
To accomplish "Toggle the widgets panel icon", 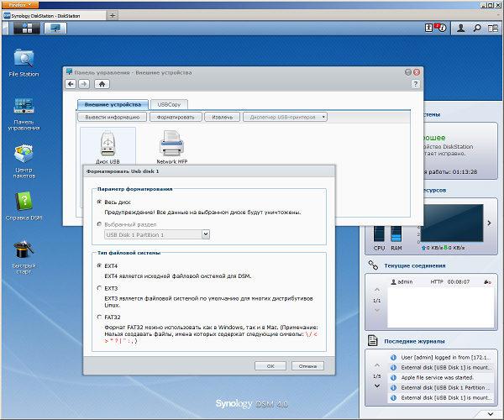I will [x=493, y=29].
